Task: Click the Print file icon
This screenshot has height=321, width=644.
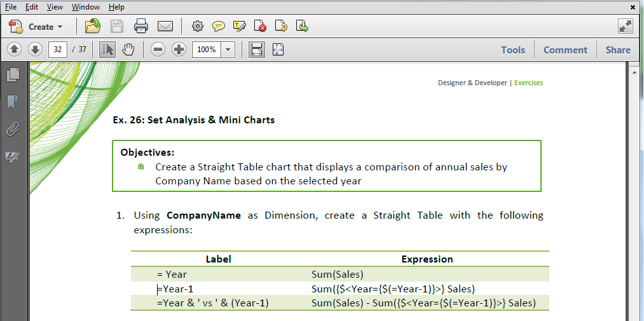Action: click(141, 27)
